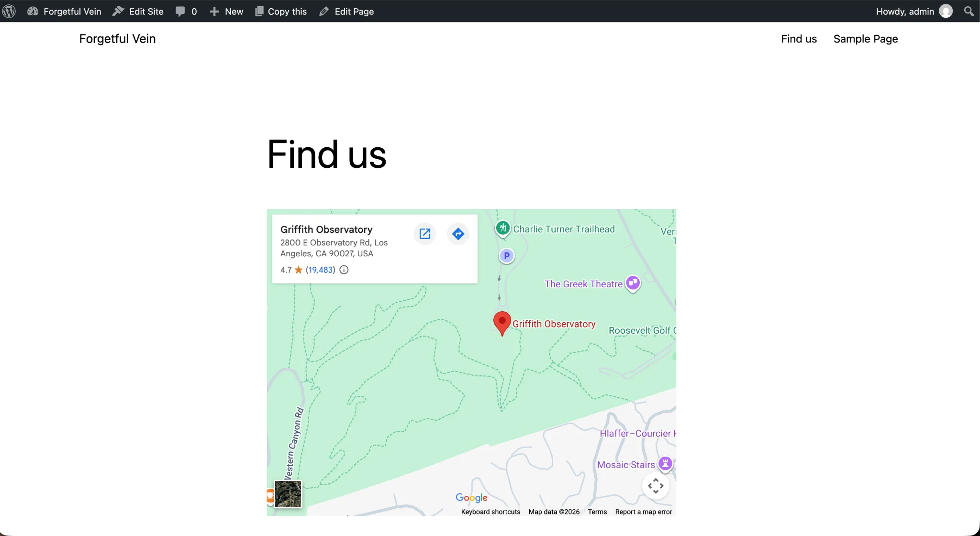This screenshot has width=980, height=536.
Task: Open the larger map view icon
Action: [x=425, y=234]
